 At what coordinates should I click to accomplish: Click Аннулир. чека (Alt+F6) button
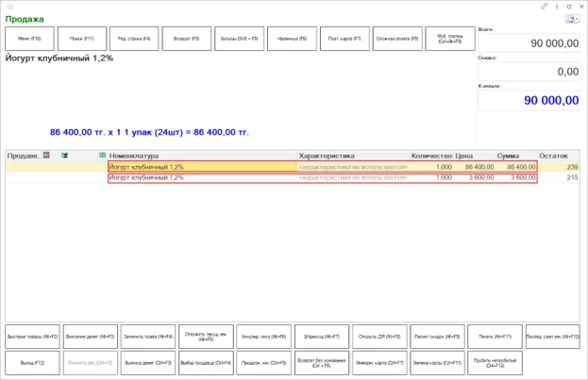pos(263,337)
